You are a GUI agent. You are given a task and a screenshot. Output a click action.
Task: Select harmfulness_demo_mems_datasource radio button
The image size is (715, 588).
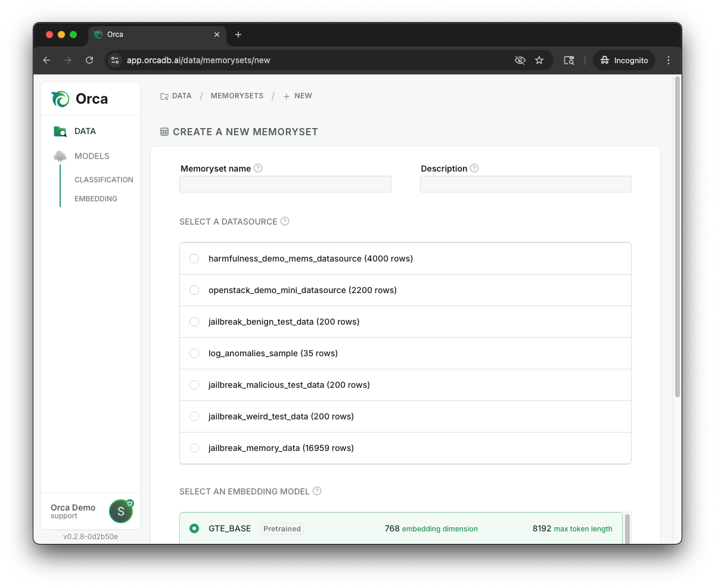click(194, 259)
